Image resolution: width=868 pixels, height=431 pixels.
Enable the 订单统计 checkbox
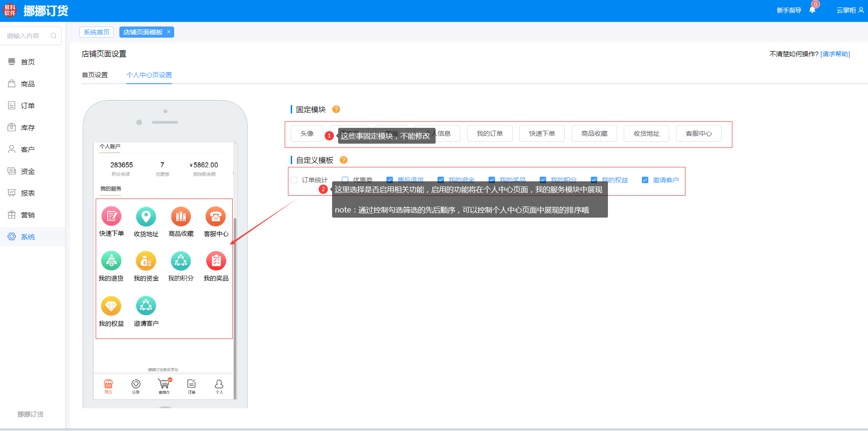(x=294, y=180)
